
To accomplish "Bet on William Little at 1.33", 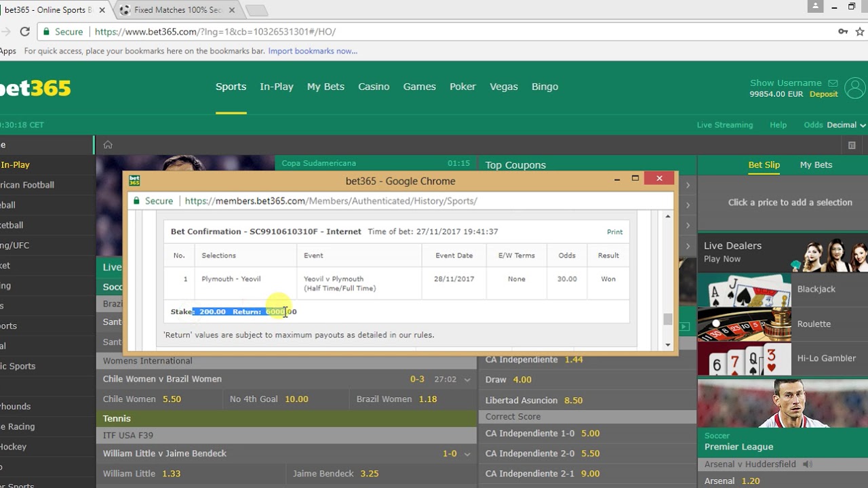I will click(191, 474).
